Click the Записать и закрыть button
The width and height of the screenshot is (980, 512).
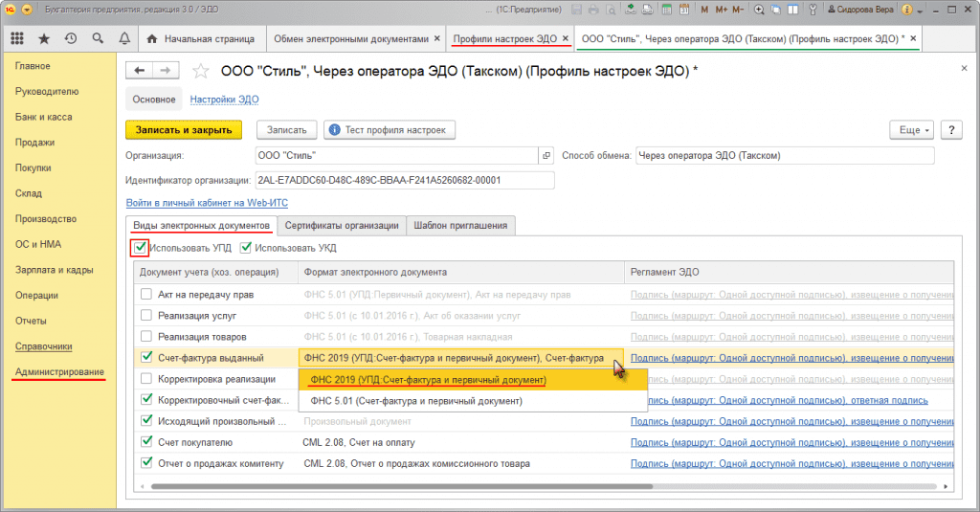coord(184,130)
